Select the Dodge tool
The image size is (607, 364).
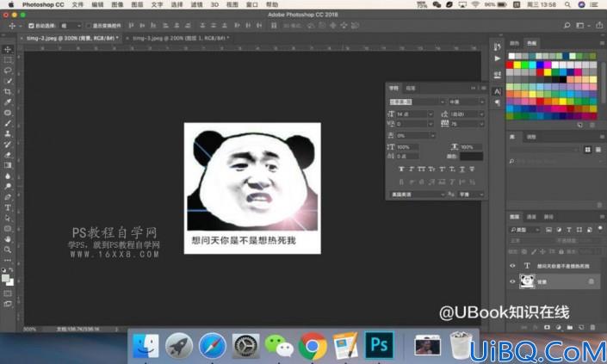[x=8, y=187]
